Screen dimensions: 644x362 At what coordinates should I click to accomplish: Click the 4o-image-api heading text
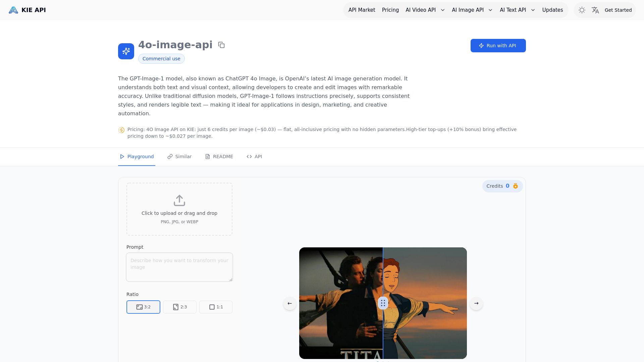175,45
